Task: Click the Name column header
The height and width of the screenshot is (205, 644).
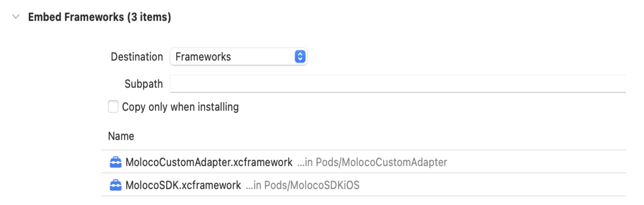Action: [x=121, y=136]
